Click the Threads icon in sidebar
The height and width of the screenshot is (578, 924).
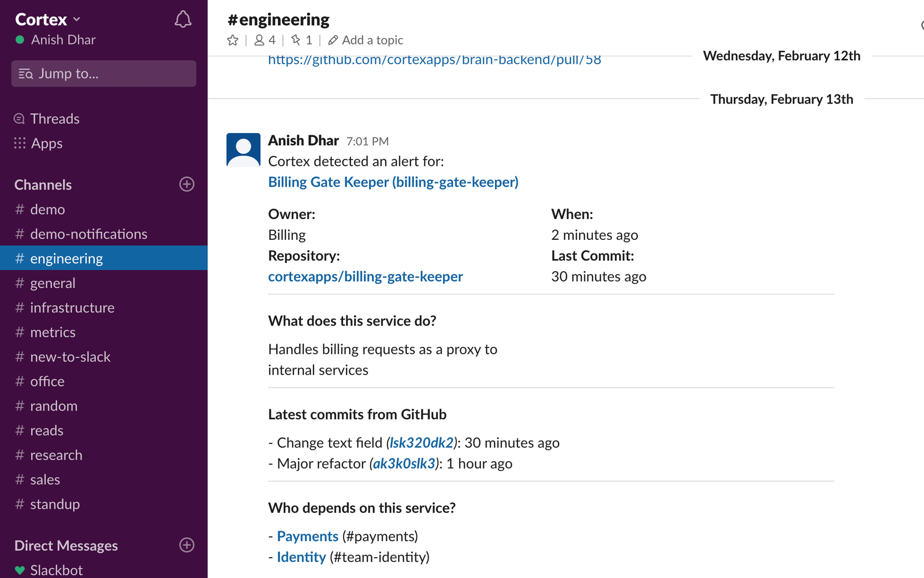coord(19,118)
